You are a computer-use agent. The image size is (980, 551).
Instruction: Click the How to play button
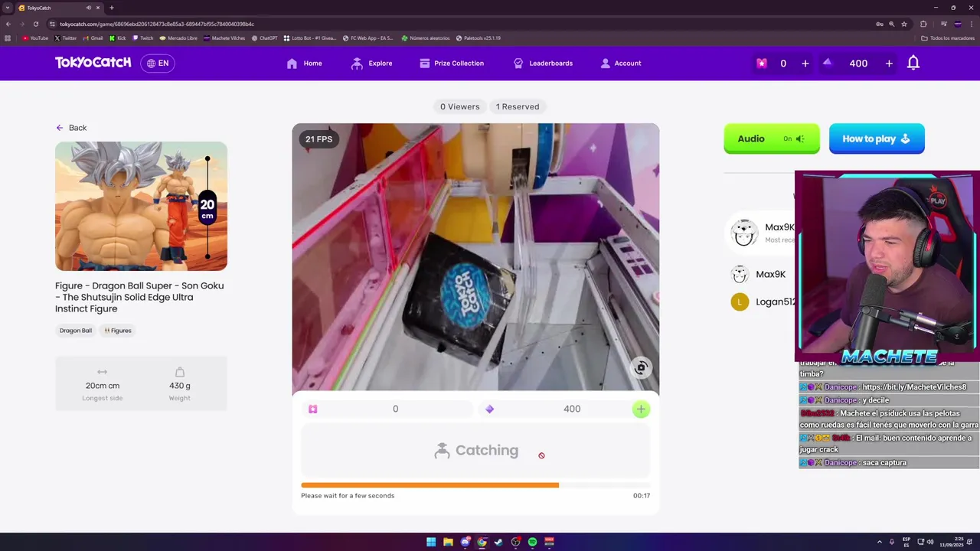pyautogui.click(x=877, y=139)
